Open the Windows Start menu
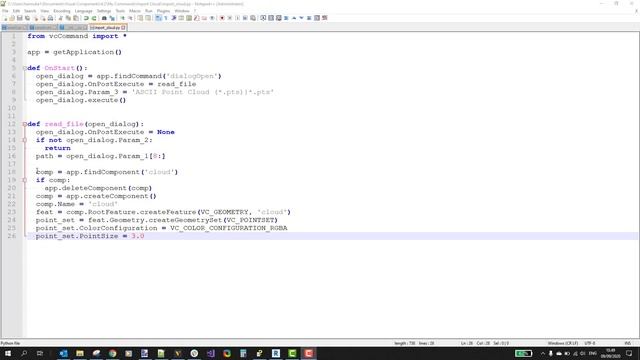The width and height of the screenshot is (640, 360). tap(7, 353)
